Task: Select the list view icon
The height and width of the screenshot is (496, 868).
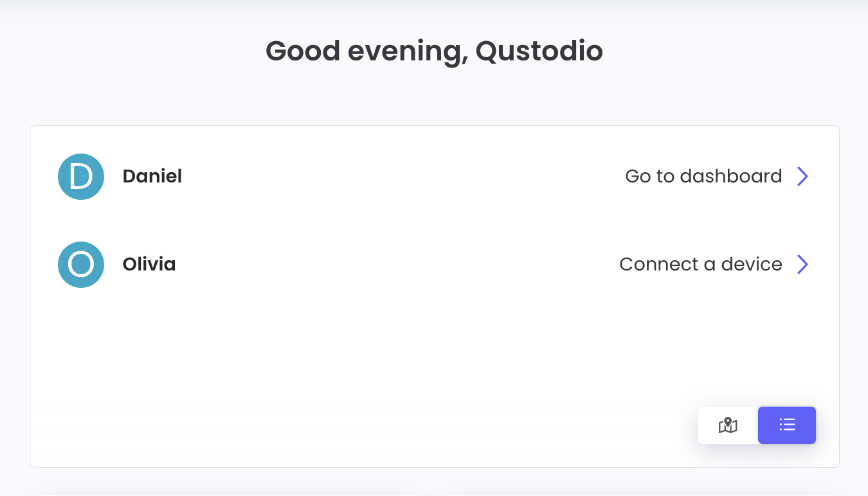Action: [x=787, y=425]
